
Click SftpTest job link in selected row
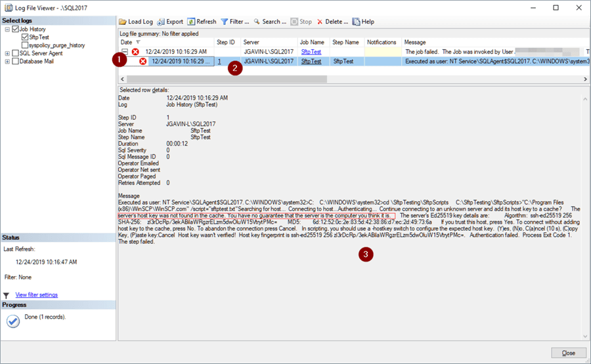(x=311, y=62)
